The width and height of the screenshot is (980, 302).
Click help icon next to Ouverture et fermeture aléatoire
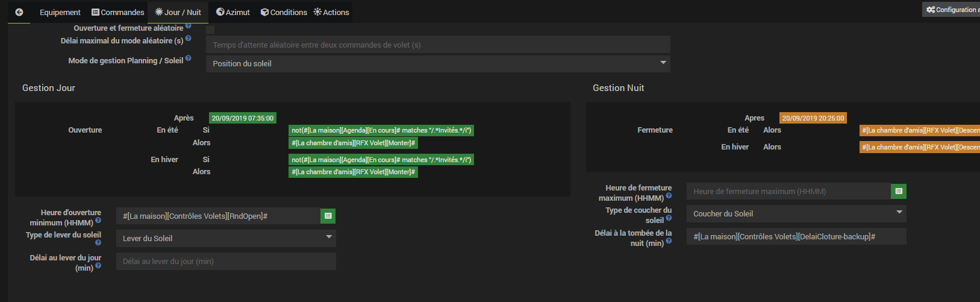click(x=189, y=26)
